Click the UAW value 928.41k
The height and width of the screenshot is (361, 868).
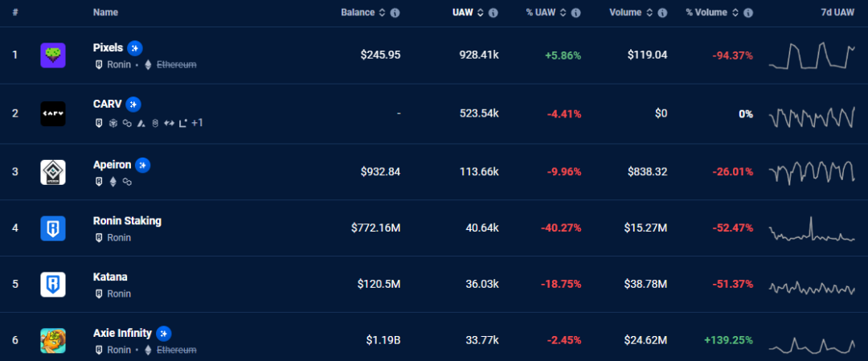pyautogui.click(x=479, y=55)
